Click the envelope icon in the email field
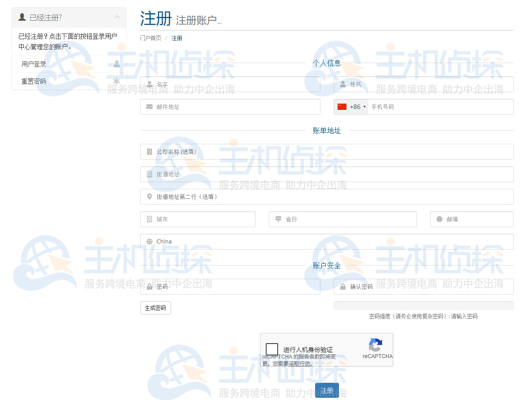The height and width of the screenshot is (400, 532). [149, 107]
